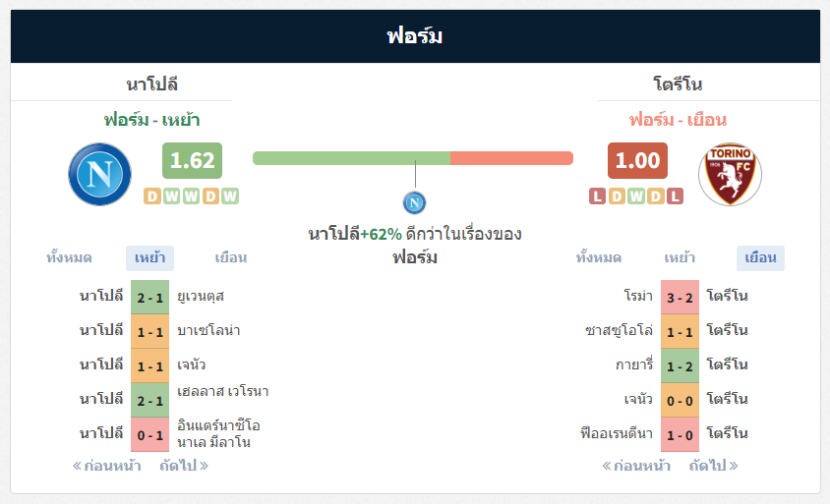Click Torino's last L form badge
830x504 pixels.
[675, 196]
